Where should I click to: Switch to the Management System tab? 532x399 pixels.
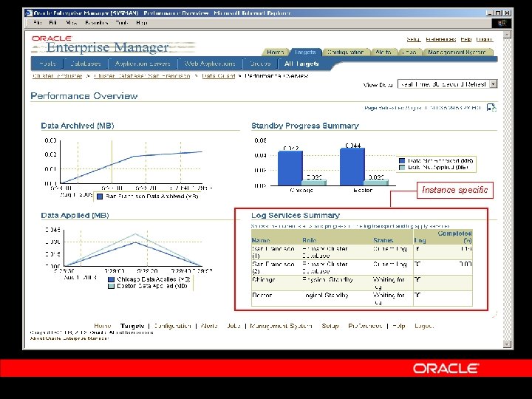pyautogui.click(x=457, y=52)
